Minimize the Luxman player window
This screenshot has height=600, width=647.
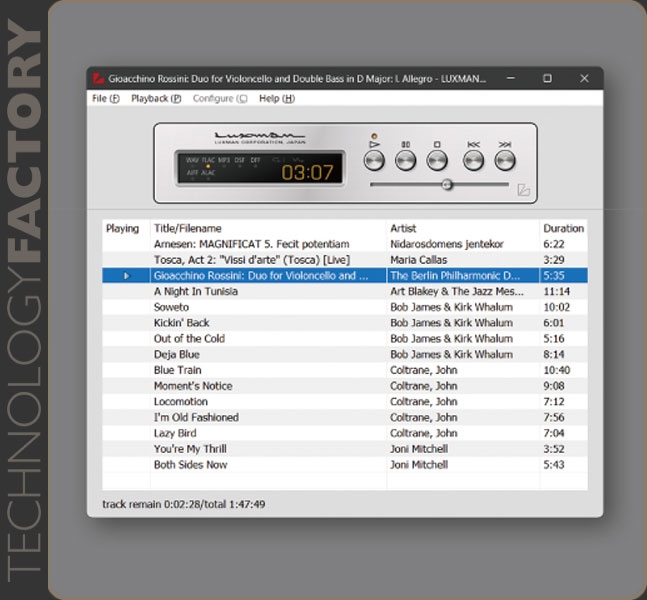pyautogui.click(x=511, y=78)
